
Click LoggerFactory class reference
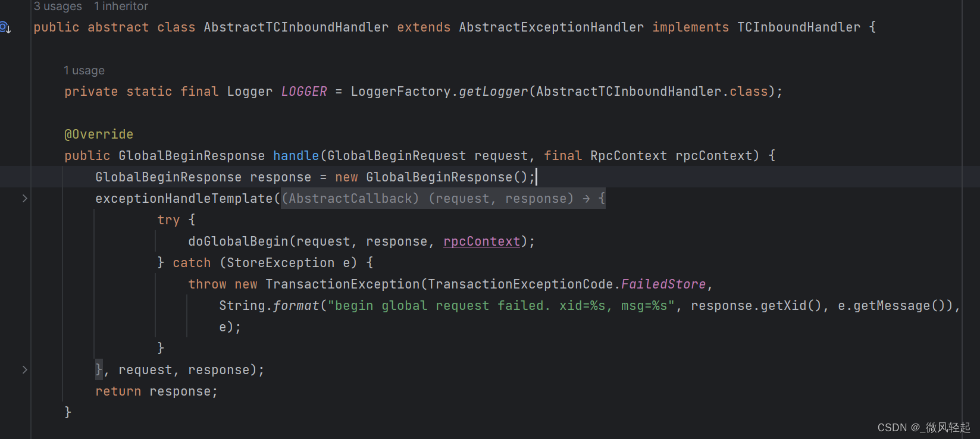click(x=400, y=92)
